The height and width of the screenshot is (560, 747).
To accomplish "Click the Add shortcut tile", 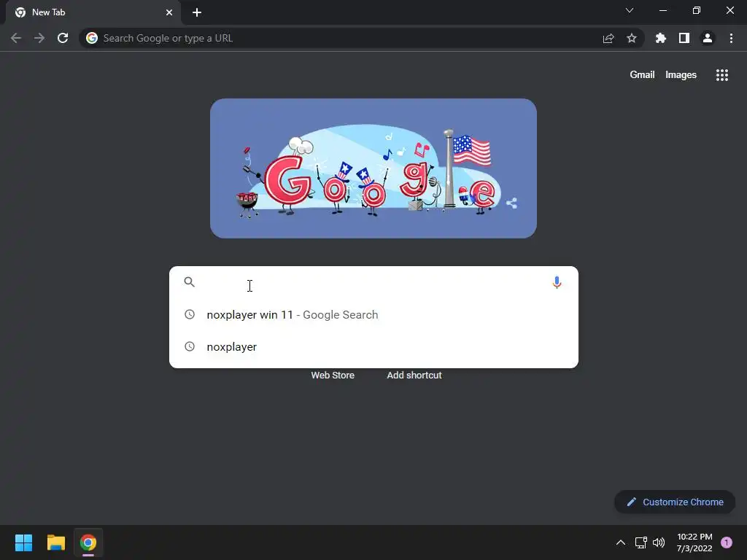I will [414, 376].
